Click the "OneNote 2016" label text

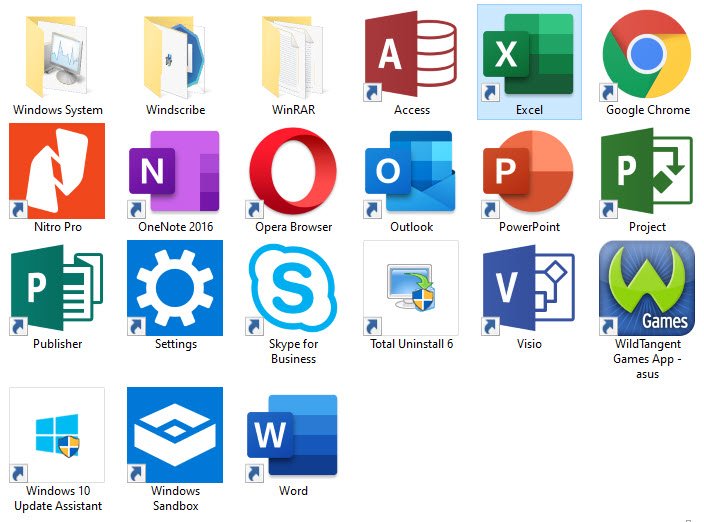(x=176, y=227)
